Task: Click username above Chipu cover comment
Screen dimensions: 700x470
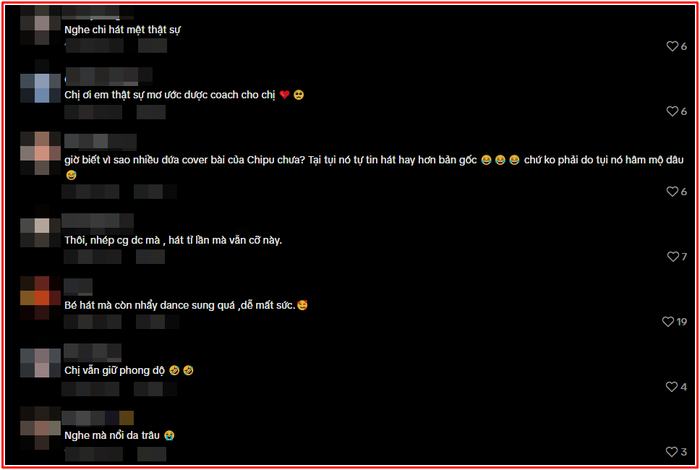Action: point(100,141)
